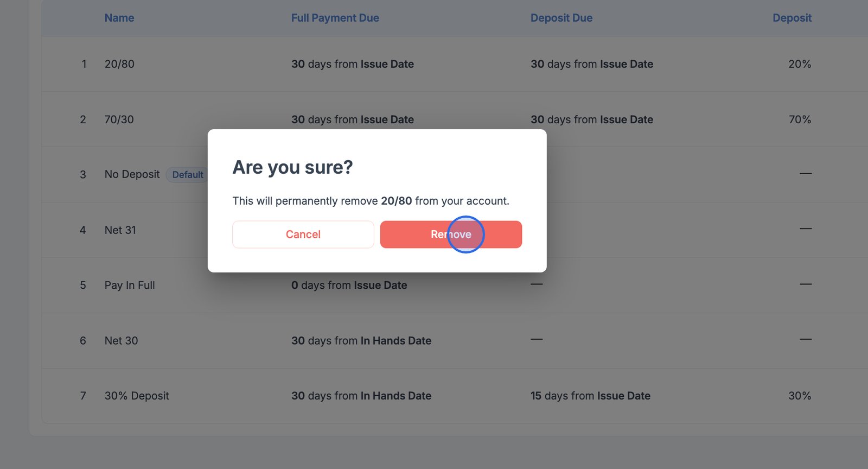This screenshot has width=868, height=469.
Task: Click the No Deposit term name
Action: [x=132, y=174]
